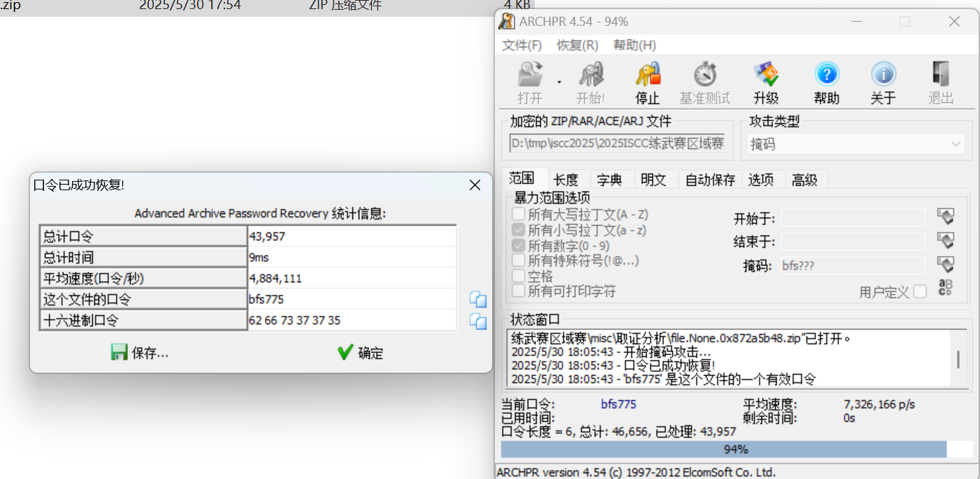Click 当前口令 value bfs775 in main window
Screen dimensions: 980x479
pyautogui.click(x=619, y=404)
